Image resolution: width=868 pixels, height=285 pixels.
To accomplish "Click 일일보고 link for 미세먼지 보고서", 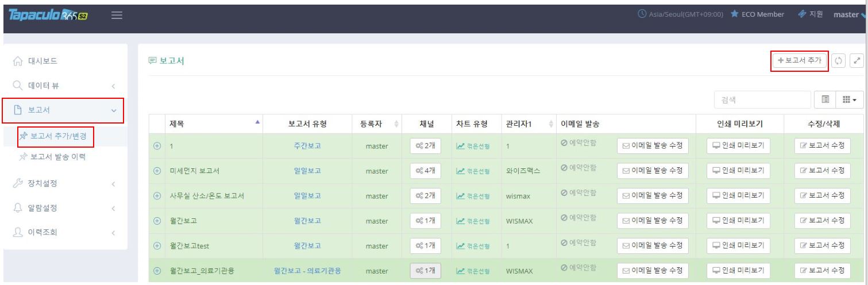I will click(x=307, y=171).
